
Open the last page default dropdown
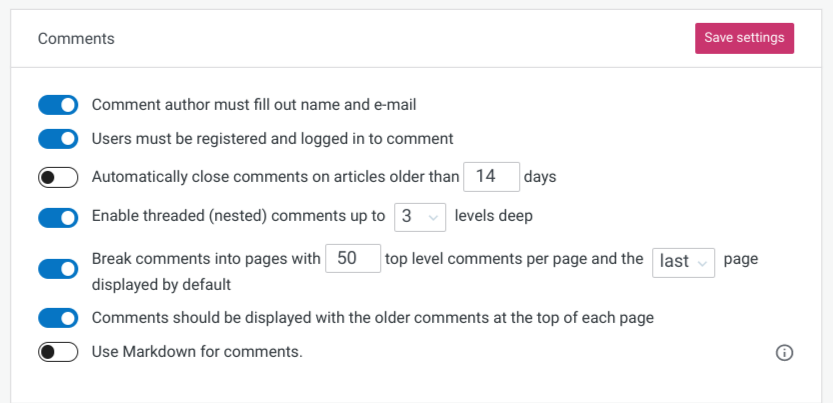(683, 262)
